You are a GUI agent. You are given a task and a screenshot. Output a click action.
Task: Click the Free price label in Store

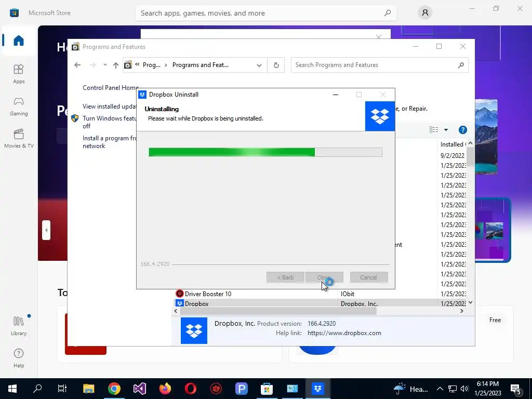[495, 320]
